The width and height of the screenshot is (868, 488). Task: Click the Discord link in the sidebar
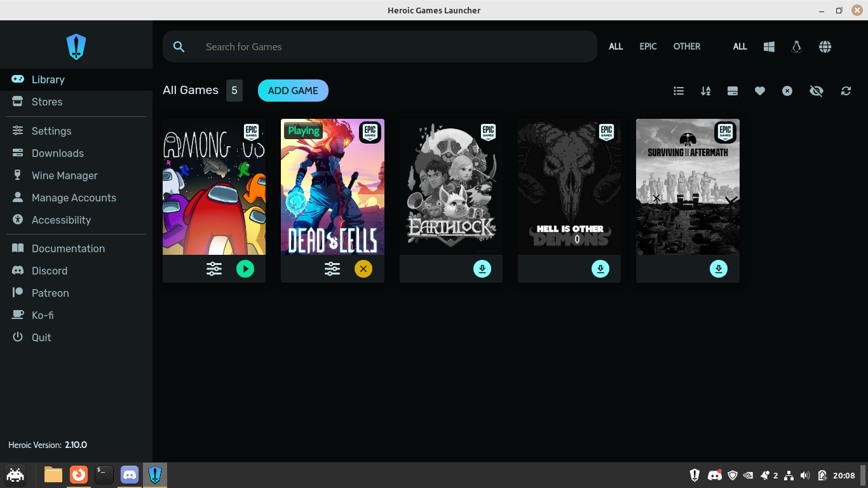coord(76,271)
